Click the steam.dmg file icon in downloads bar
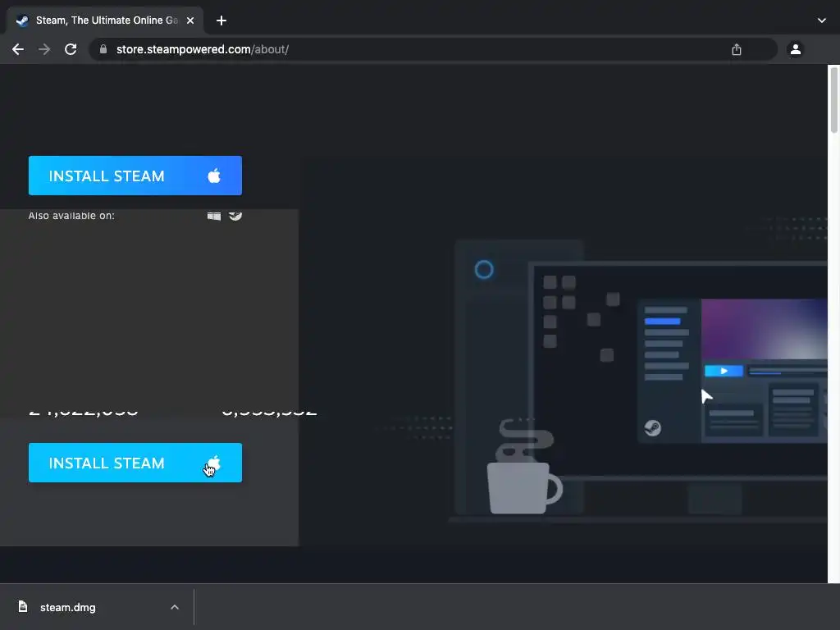Image resolution: width=840 pixels, height=630 pixels. coord(22,606)
